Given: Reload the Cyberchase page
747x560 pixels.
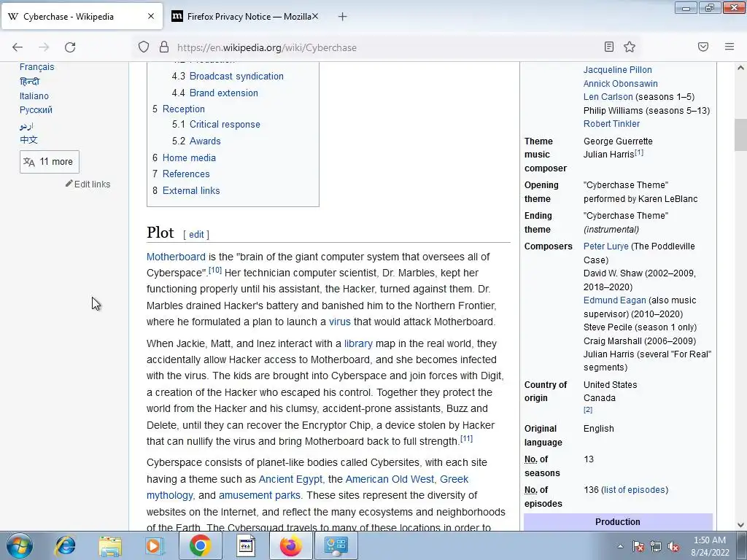Looking at the screenshot, I should coord(70,47).
